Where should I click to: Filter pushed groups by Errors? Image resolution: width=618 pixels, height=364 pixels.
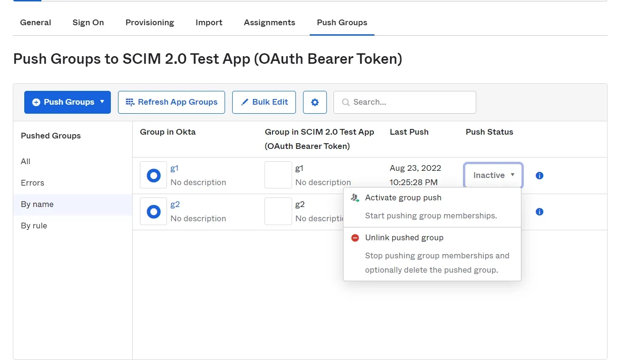(x=32, y=183)
